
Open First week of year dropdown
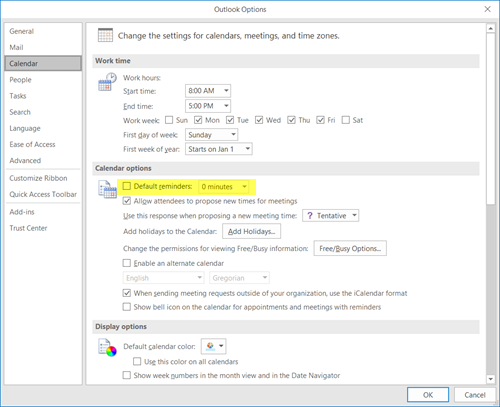[x=219, y=149]
